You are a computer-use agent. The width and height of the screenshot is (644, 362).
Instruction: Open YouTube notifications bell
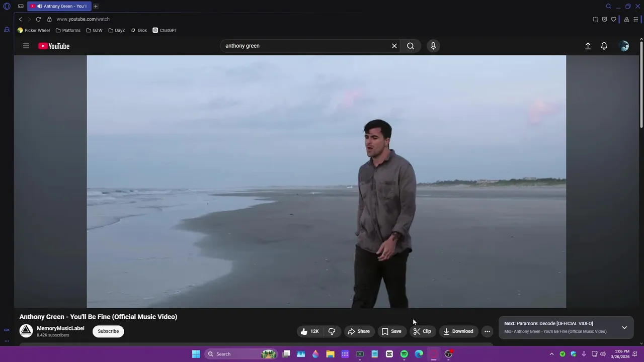click(604, 46)
